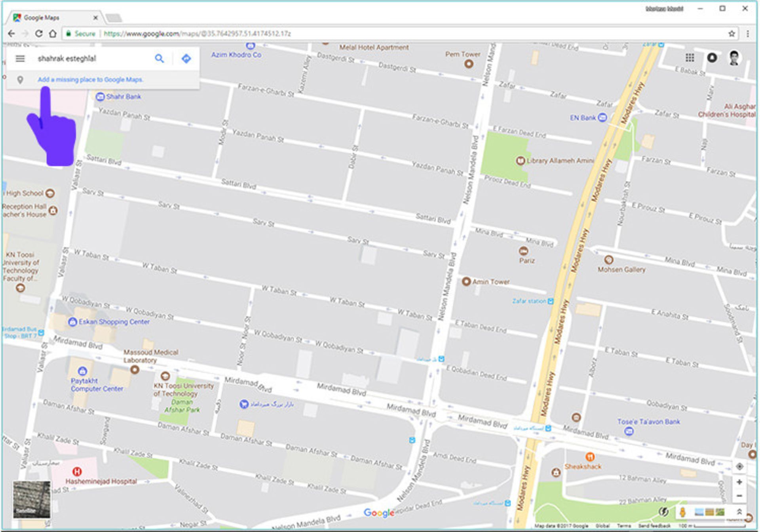
Task: Click the Tose'e Ta'avon Bank marker
Action: click(x=629, y=431)
